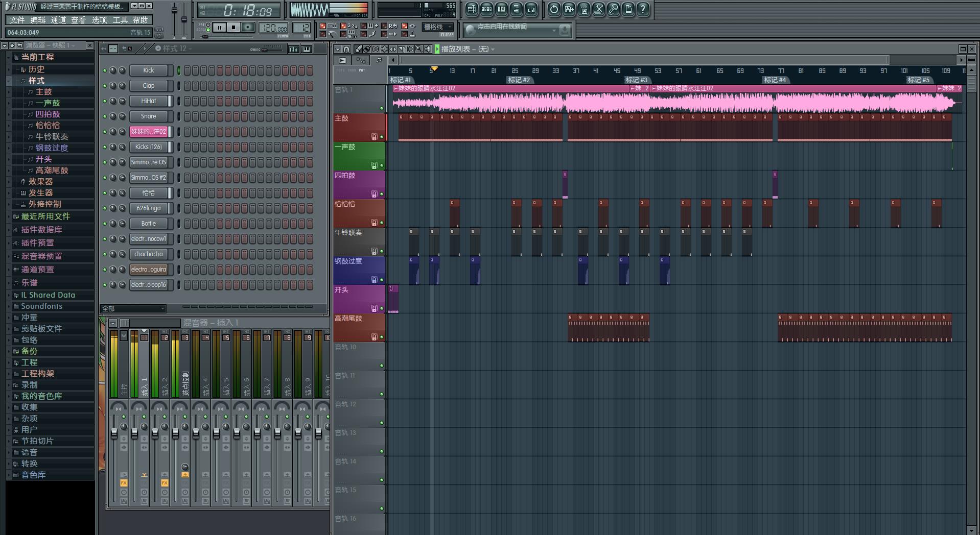This screenshot has height=535, width=980.
Task: Adjust the 主控 master mixer fader
Action: [x=114, y=434]
